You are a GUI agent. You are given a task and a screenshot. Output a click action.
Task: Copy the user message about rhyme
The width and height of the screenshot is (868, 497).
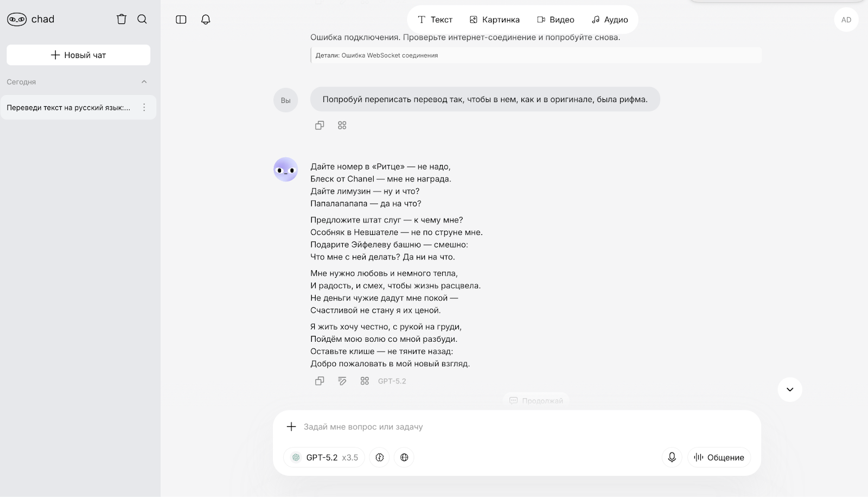(320, 125)
